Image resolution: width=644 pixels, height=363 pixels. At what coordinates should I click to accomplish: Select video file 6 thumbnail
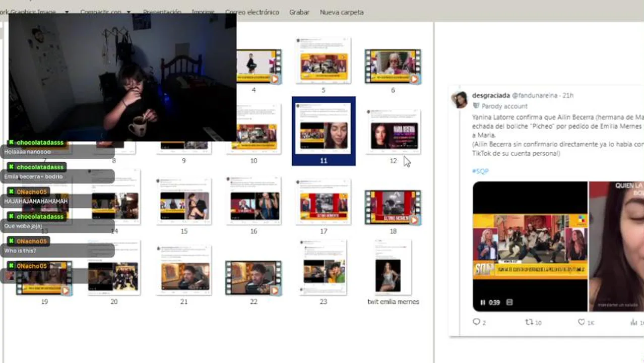[x=393, y=66]
